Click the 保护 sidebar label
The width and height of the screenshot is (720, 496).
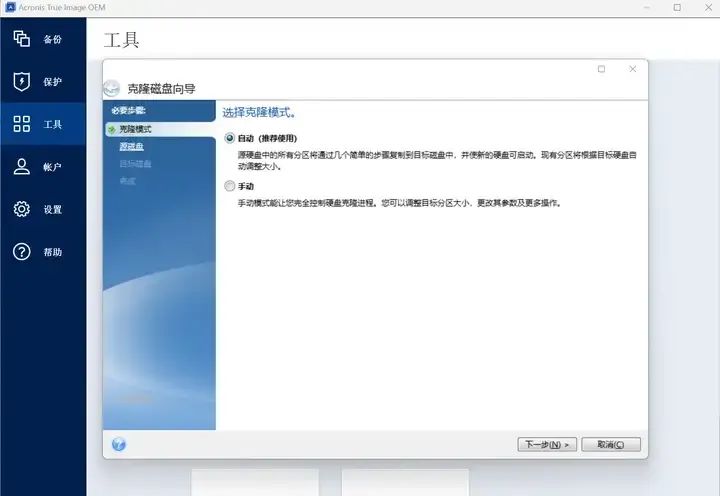(52, 82)
